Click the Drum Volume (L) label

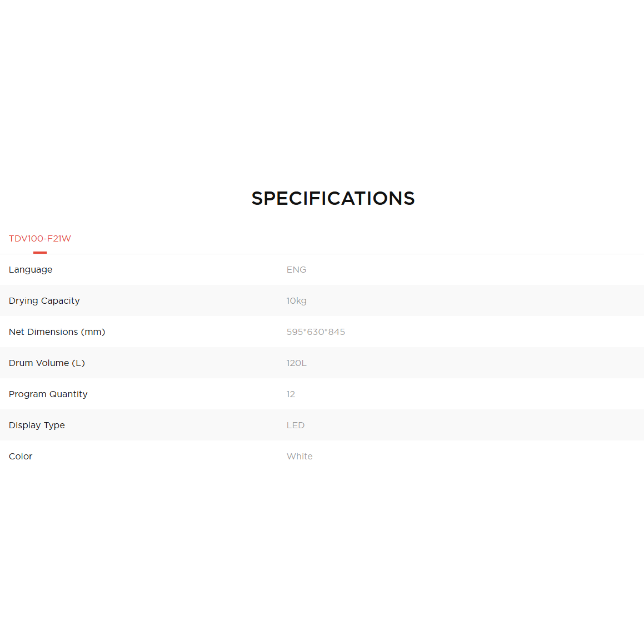coord(47,363)
